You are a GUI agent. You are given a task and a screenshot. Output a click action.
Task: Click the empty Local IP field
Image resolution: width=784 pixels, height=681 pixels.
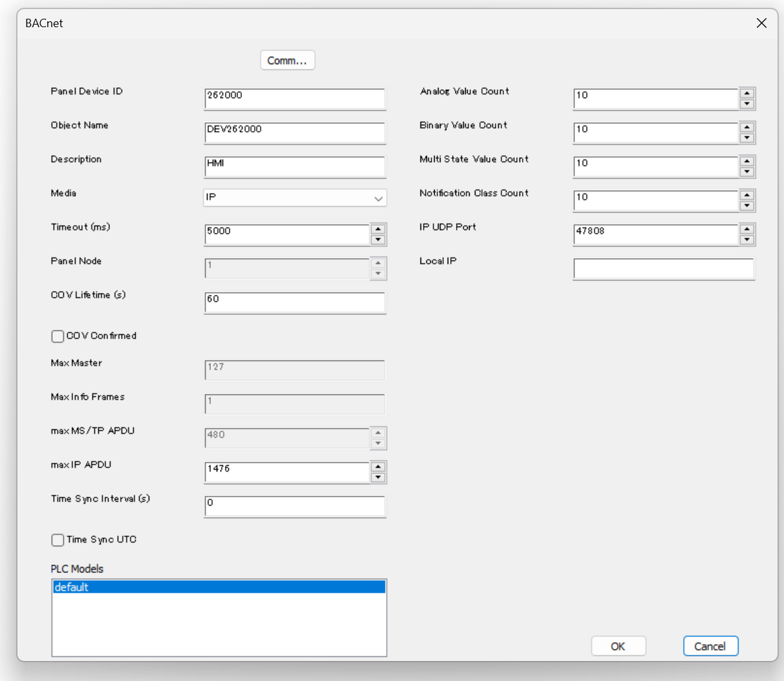[x=664, y=269]
